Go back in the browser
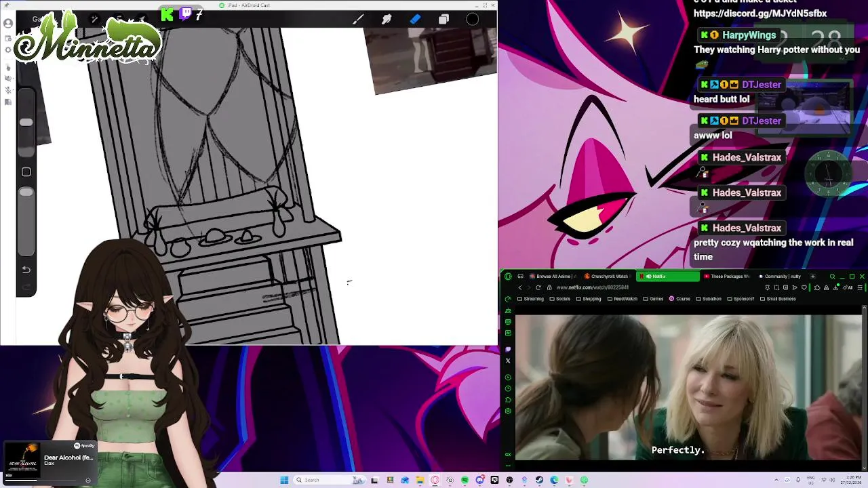This screenshot has width=868, height=488. click(520, 287)
